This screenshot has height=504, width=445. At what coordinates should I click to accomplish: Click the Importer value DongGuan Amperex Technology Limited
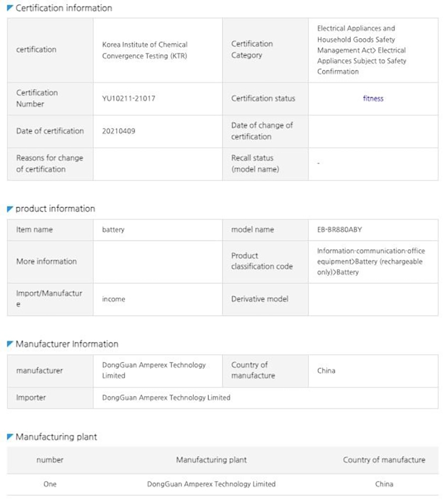click(166, 397)
